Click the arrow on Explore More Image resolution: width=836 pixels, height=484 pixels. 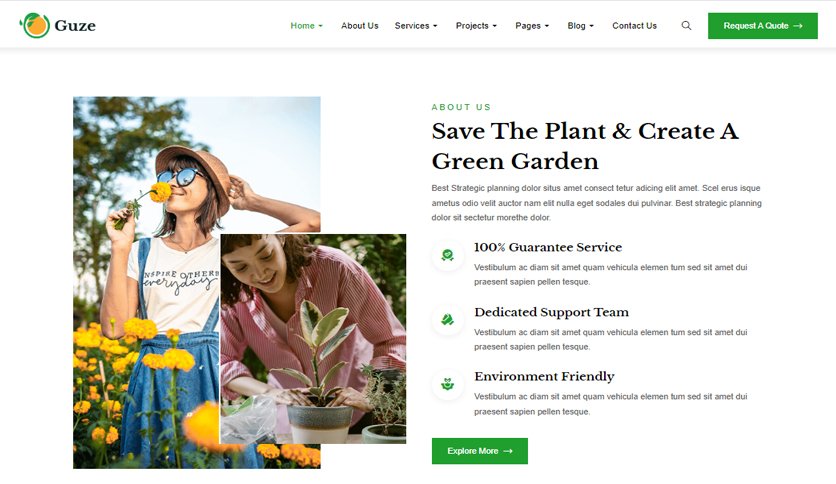pos(508,451)
